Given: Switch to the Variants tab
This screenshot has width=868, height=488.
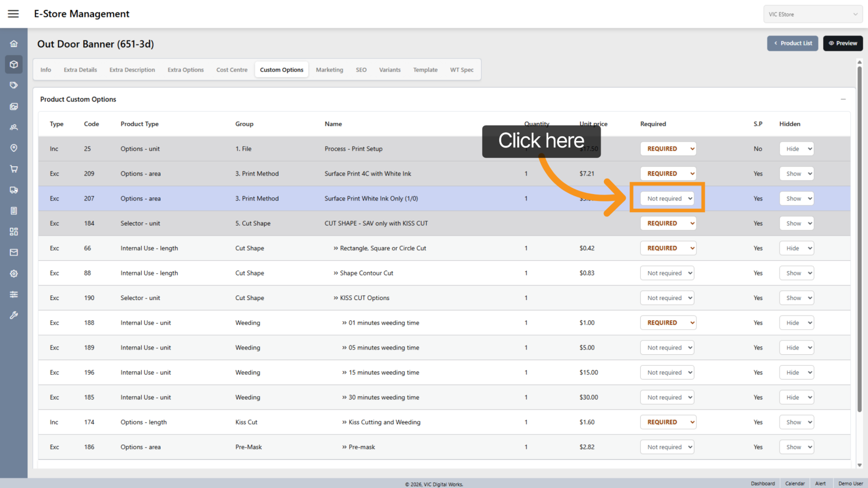Looking at the screenshot, I should click(x=390, y=70).
